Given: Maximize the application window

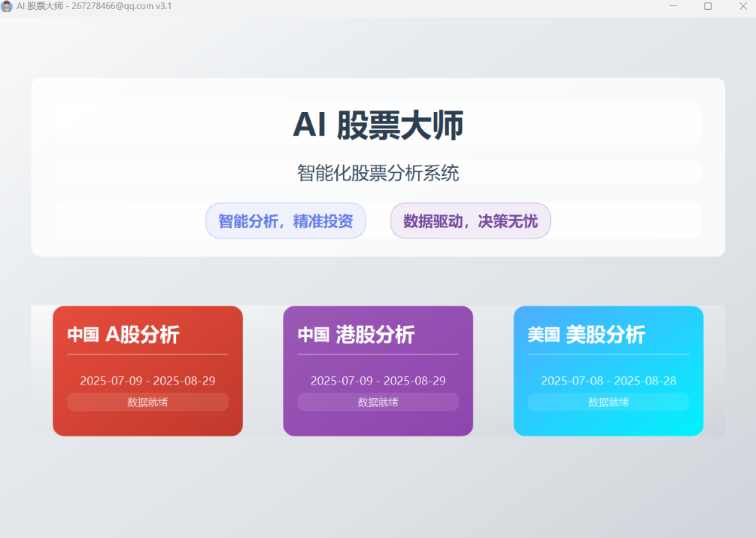Looking at the screenshot, I should (707, 6).
